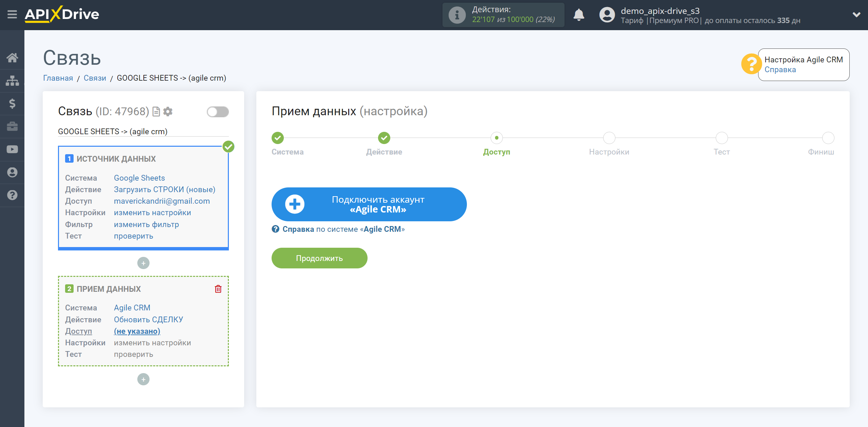Click the Agile CRM system link
Viewport: 868px width, 427px height.
pos(132,308)
